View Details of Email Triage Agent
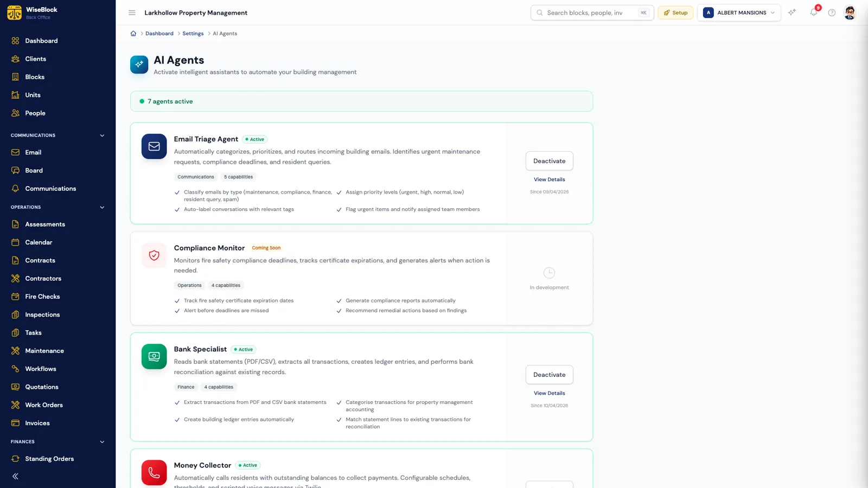868x488 pixels. 549,179
